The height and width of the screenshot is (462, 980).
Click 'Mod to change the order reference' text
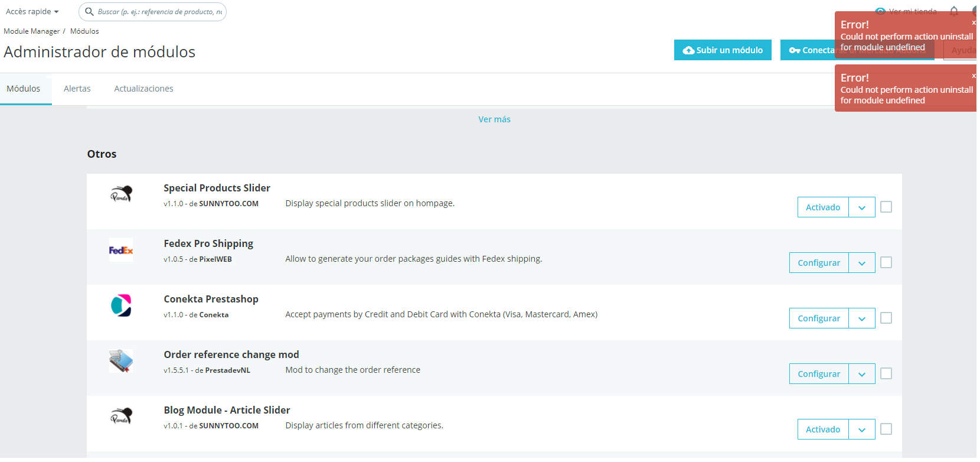coord(353,370)
